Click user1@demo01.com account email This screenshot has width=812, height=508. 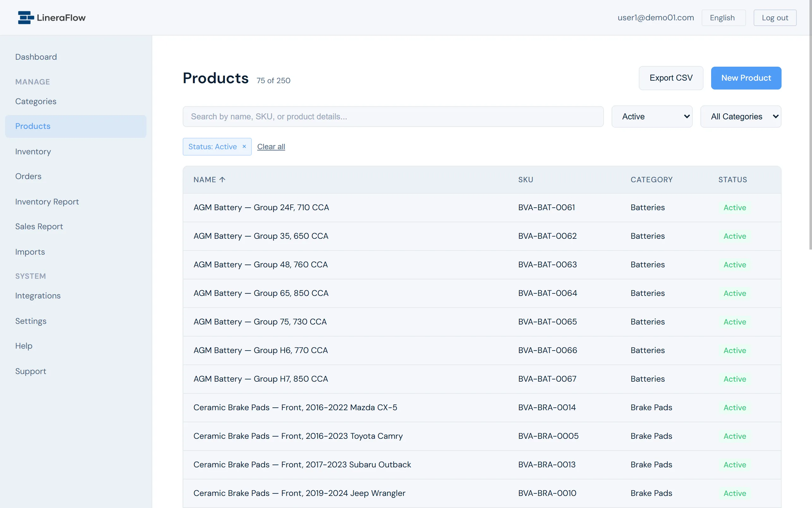[x=656, y=18]
